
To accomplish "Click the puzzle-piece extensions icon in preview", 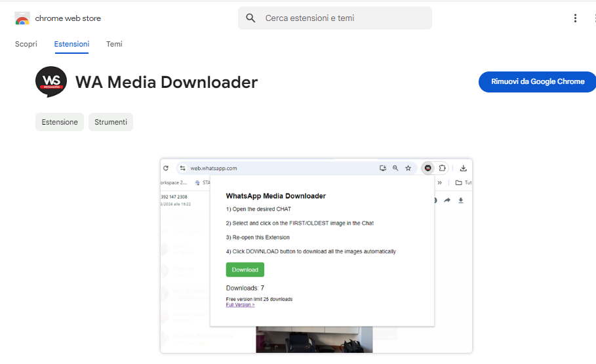I will point(442,168).
